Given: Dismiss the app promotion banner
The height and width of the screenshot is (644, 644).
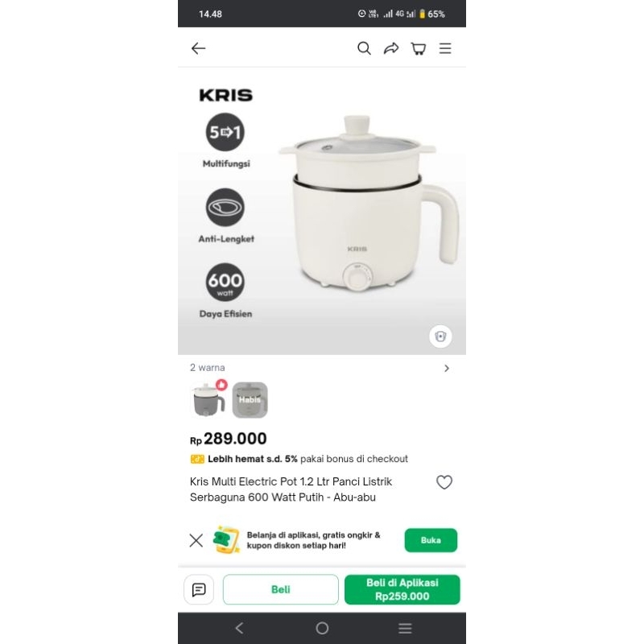Looking at the screenshot, I should (x=196, y=540).
